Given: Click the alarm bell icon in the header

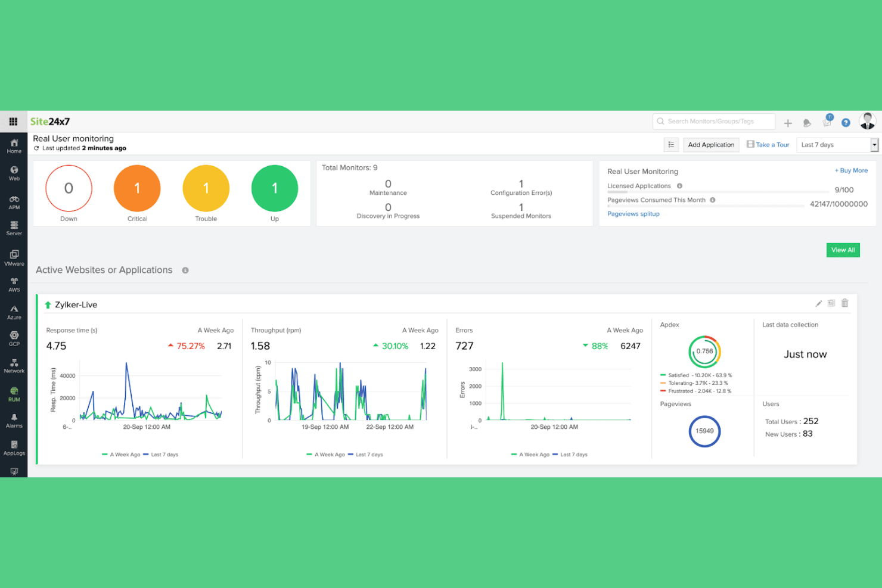Looking at the screenshot, I should [x=807, y=123].
